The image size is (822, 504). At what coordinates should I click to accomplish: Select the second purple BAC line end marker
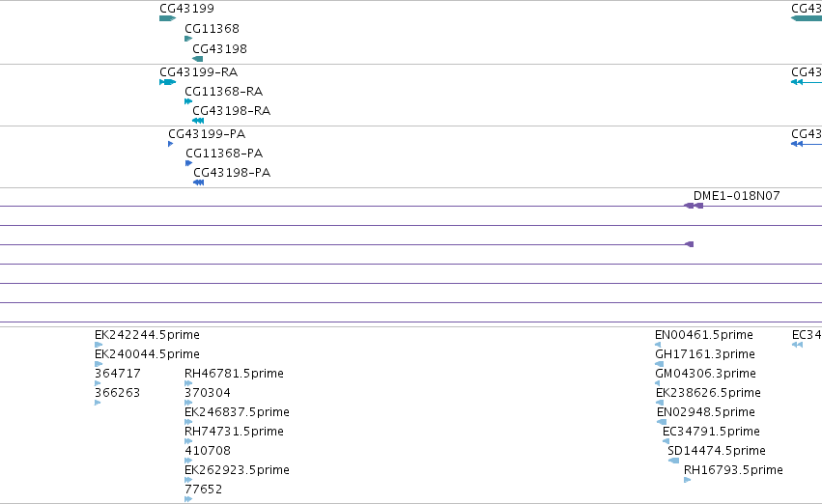(x=690, y=244)
